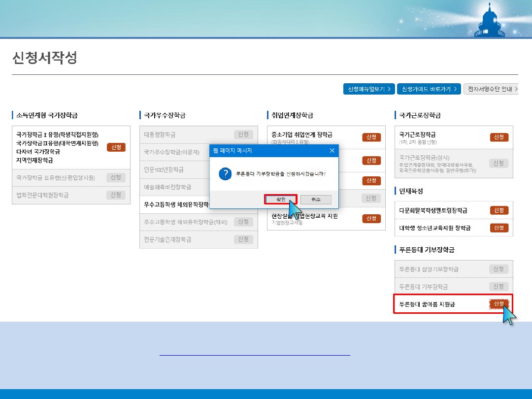Image resolution: width=532 pixels, height=399 pixels.
Task: Apply for 국가장학금 I유형 with 신청 button
Action: tap(116, 147)
